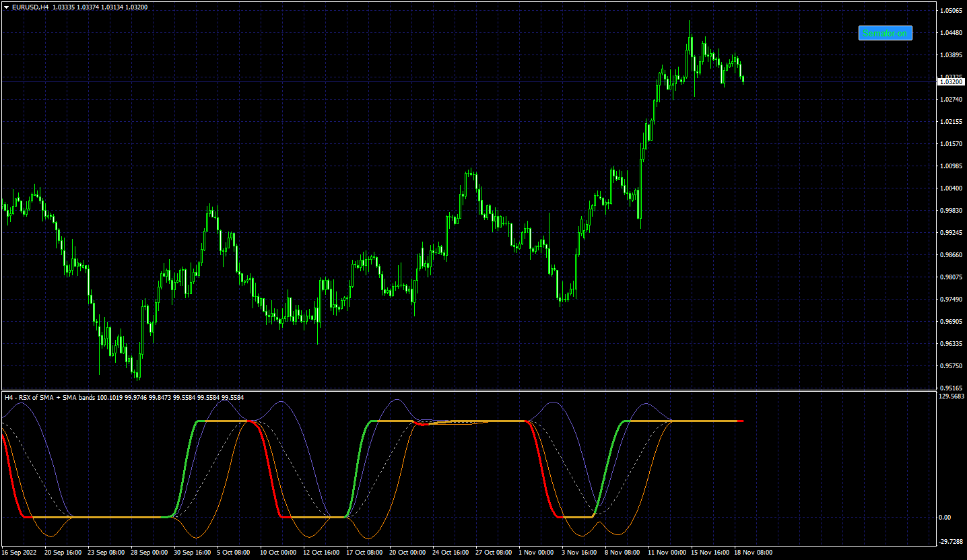This screenshot has height=560, width=967.
Task: Click the 17 Oct 08:00 time label
Action: [x=365, y=553]
